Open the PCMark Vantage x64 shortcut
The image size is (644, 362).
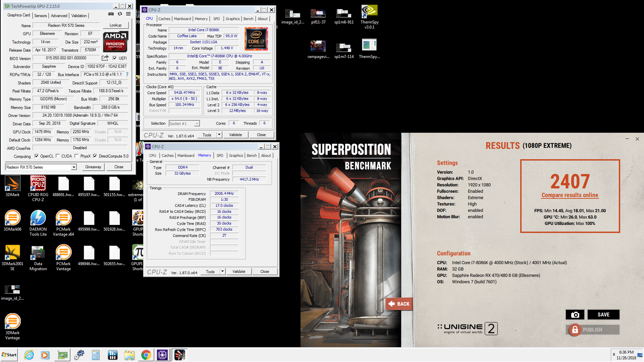tap(63, 223)
